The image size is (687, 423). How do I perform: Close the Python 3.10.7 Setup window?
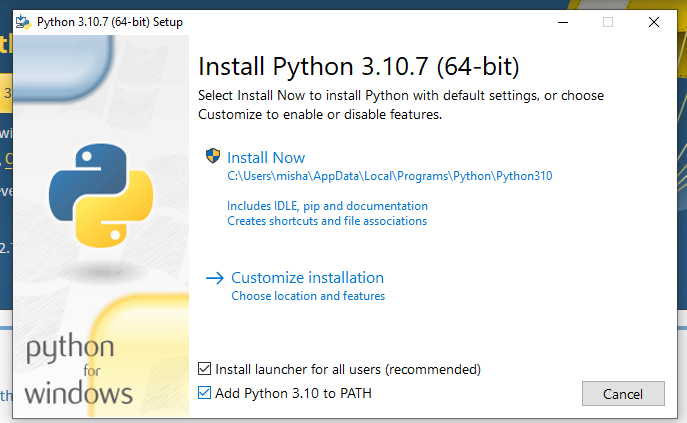654,22
